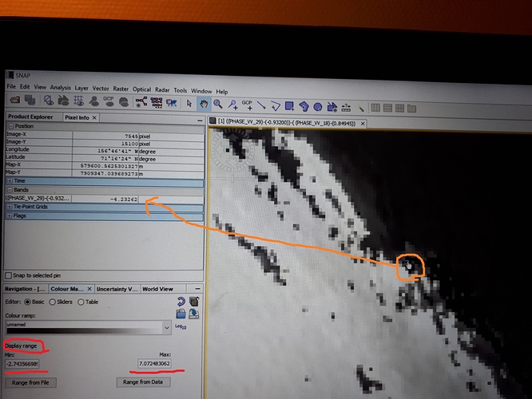Minimize the Colour Manipulation panel group
The width and height of the screenshot is (532, 399).
(197, 289)
